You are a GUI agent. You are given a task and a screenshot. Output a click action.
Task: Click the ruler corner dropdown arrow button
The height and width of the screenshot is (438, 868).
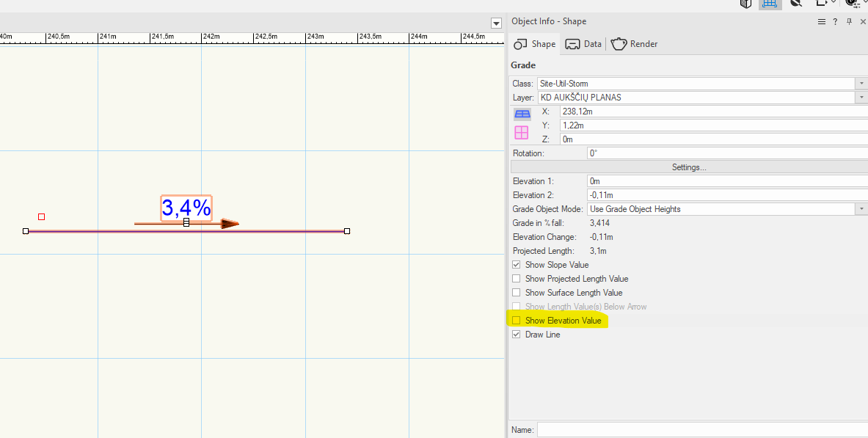coord(496,23)
